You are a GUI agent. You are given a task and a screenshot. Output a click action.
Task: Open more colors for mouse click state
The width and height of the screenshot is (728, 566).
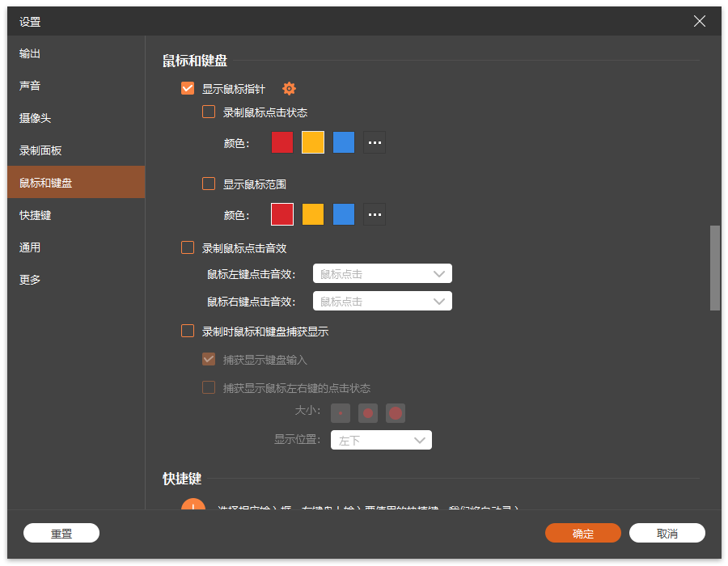pos(375,142)
